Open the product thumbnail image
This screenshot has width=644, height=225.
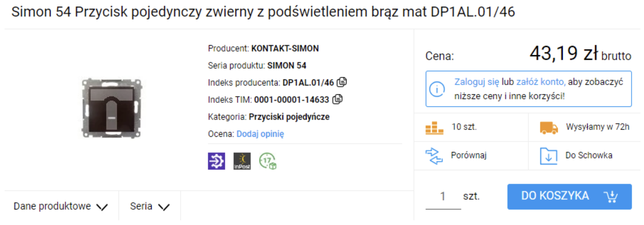click(x=111, y=108)
